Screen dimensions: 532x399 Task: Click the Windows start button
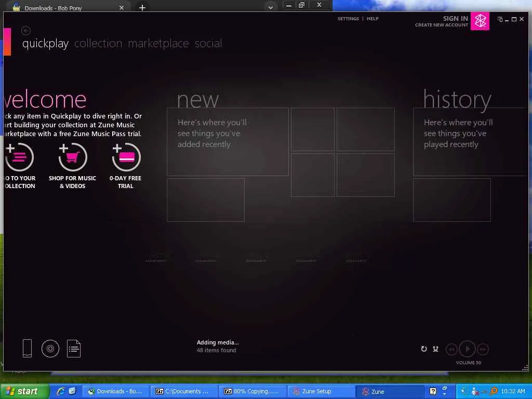click(24, 391)
